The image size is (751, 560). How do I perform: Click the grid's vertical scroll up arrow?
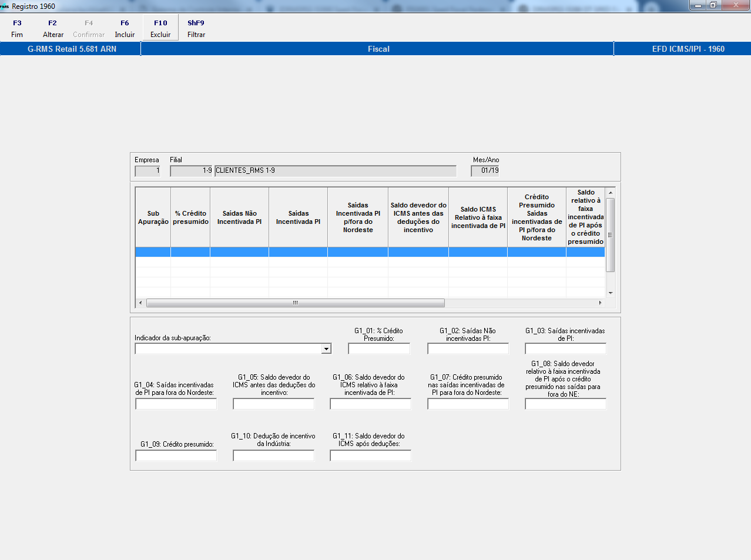click(611, 192)
